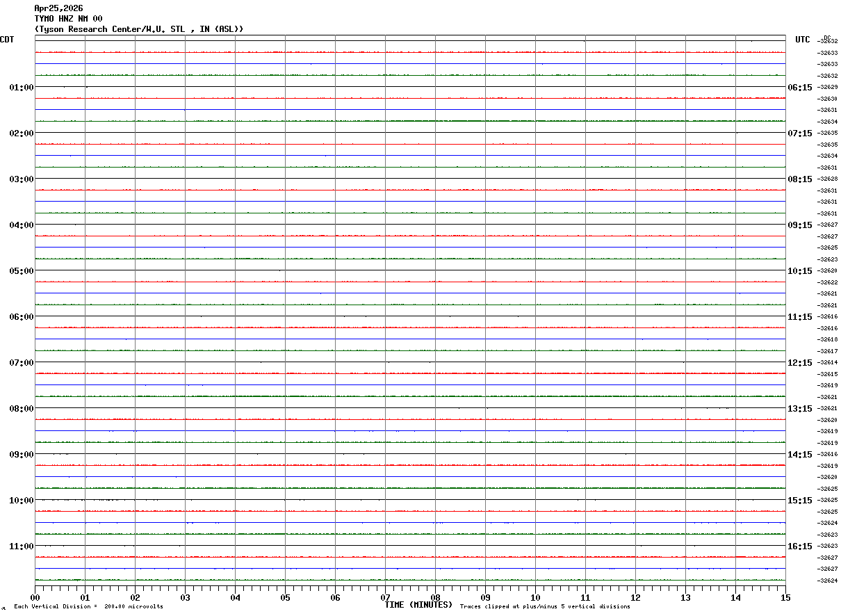Click the DC offset value -32615
Image resolution: width=841 pixels, height=616 pixels.
pos(828,374)
